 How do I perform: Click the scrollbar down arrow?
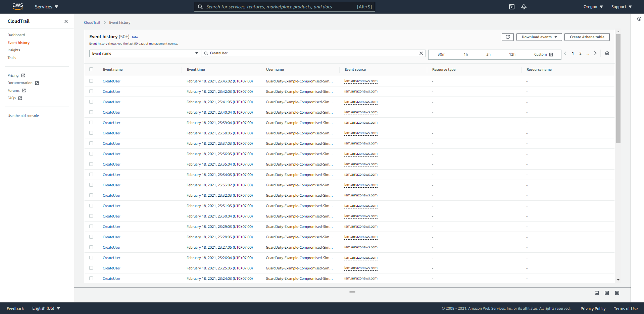click(x=618, y=280)
